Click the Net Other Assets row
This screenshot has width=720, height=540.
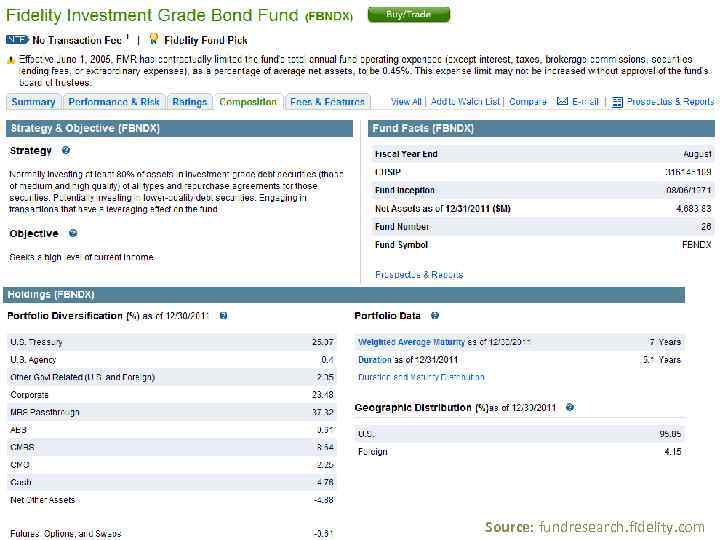172,500
